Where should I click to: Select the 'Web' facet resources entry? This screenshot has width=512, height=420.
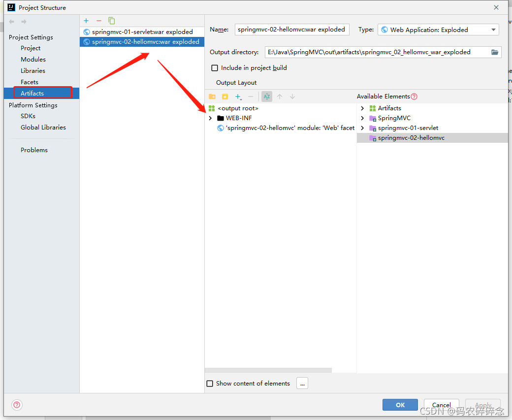286,128
